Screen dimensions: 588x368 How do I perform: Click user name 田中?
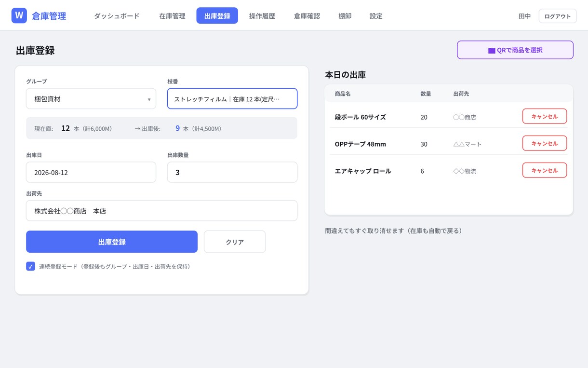[x=524, y=16]
